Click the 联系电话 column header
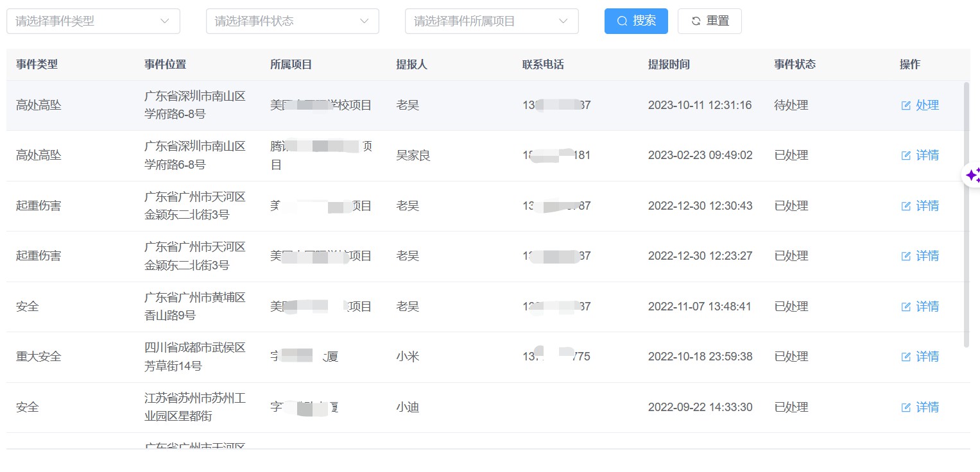This screenshot has height=472, width=980. [543, 65]
